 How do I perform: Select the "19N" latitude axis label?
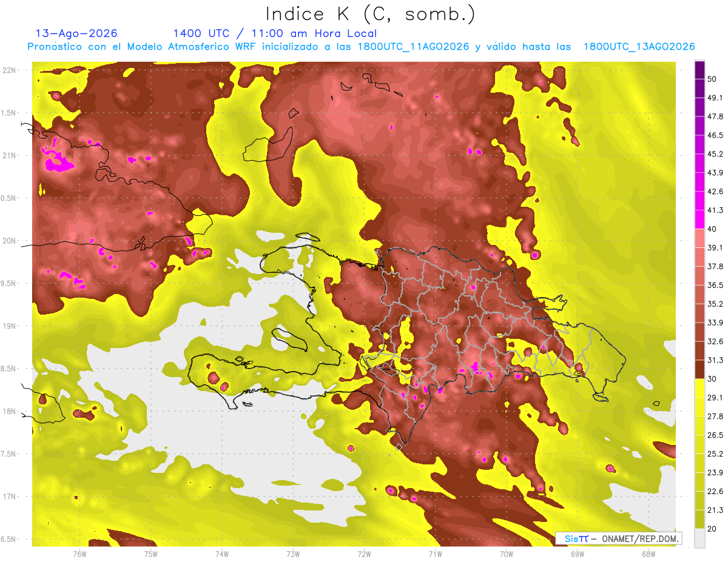tap(10, 326)
